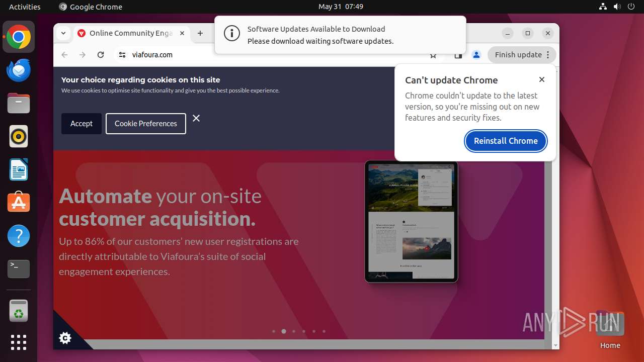Open Google Chrome app menu in top bar
Image resolution: width=644 pixels, height=362 pixels.
(x=91, y=7)
